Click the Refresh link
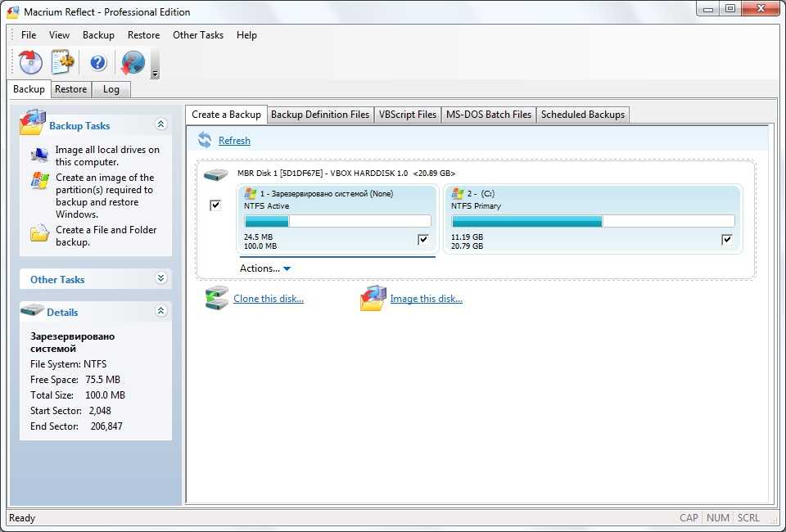 234,141
